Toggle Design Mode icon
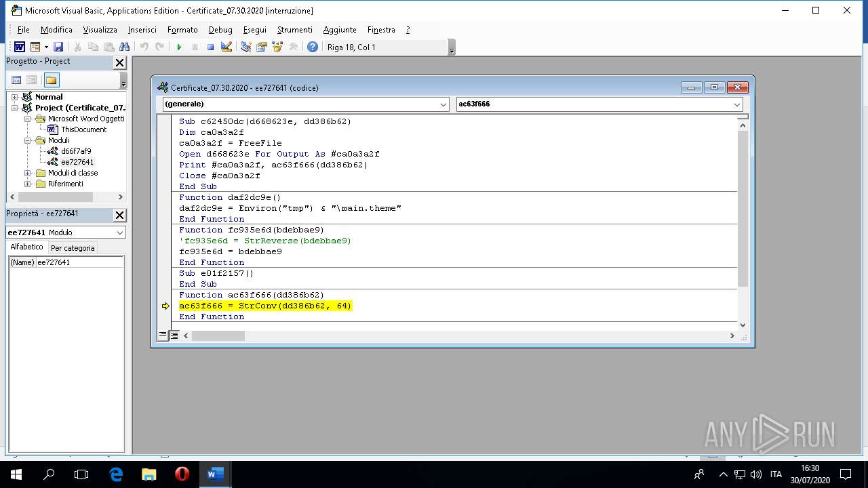Screen dimensions: 868x488 [x=226, y=47]
